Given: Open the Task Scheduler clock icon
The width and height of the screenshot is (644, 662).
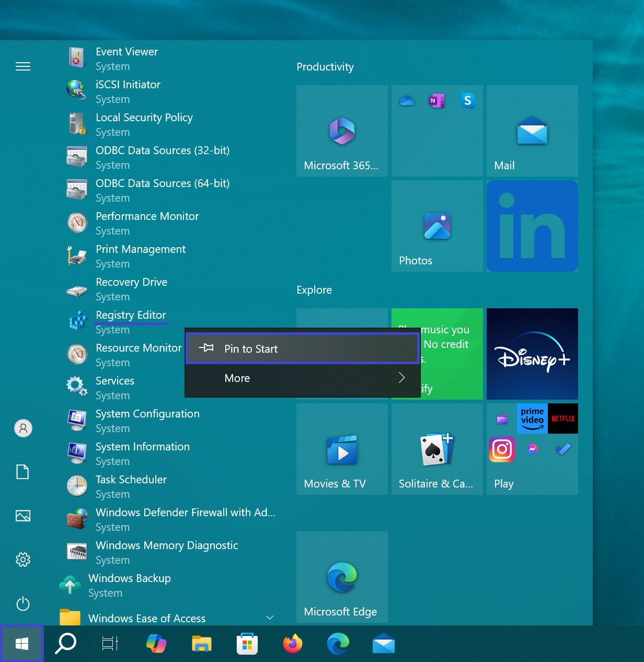Looking at the screenshot, I should 77,486.
